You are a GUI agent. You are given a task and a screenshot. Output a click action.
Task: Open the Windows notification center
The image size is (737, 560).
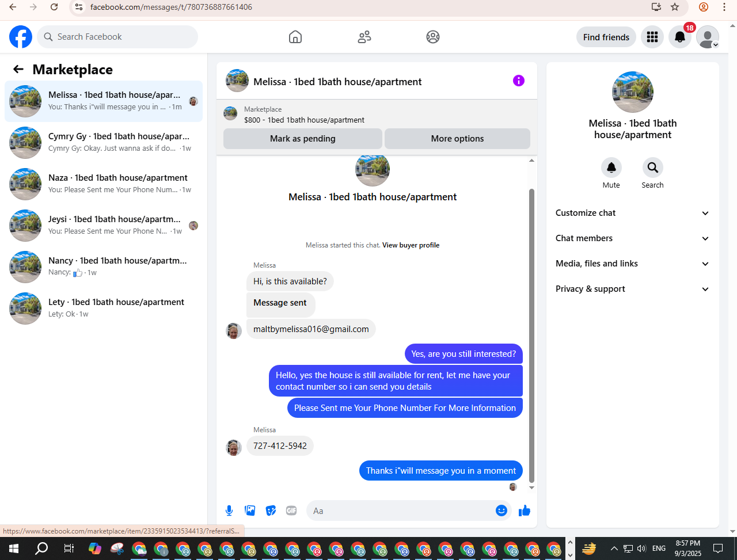pyautogui.click(x=718, y=548)
